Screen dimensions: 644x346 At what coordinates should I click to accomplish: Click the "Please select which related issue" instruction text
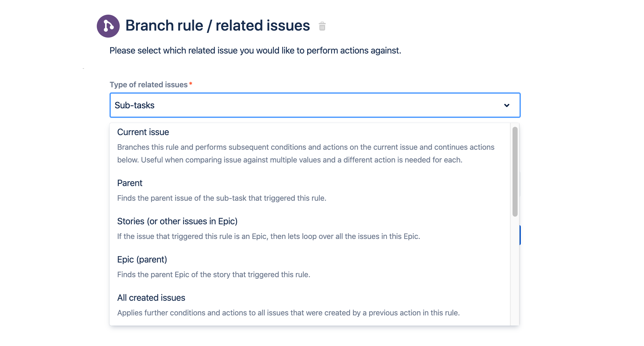255,51
